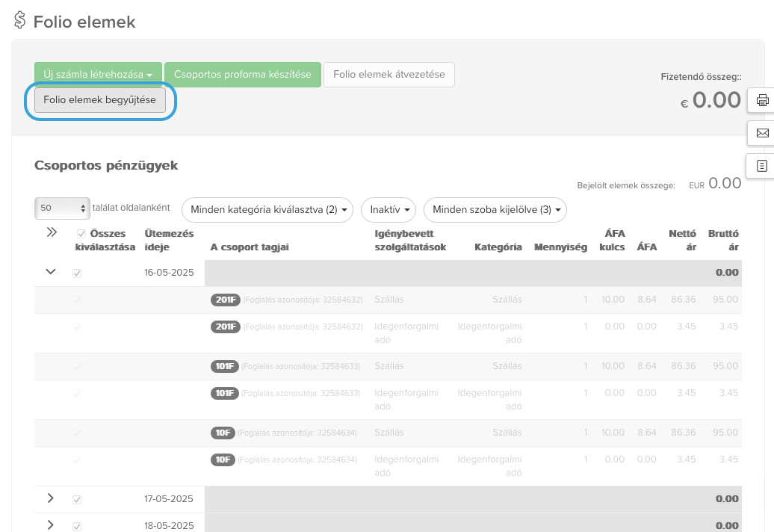Click the 10F room badge for Szállás
This screenshot has width=774, height=532.
223,433
